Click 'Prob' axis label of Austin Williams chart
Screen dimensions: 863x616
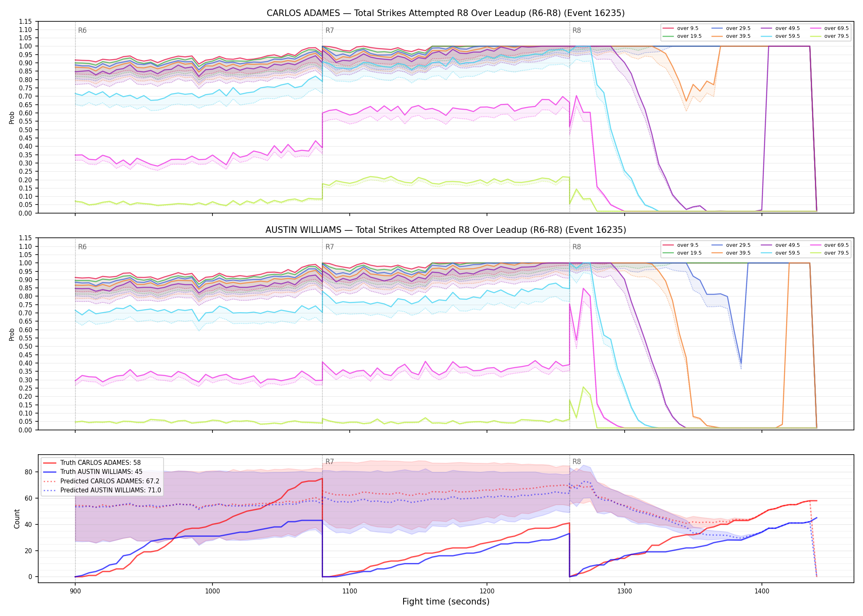[x=12, y=334]
